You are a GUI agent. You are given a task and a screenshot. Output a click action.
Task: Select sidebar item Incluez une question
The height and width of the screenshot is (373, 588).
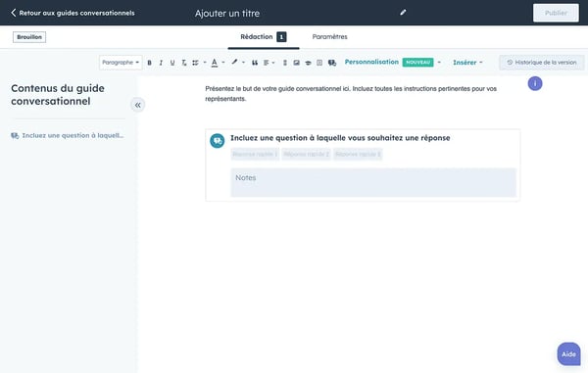[68, 135]
